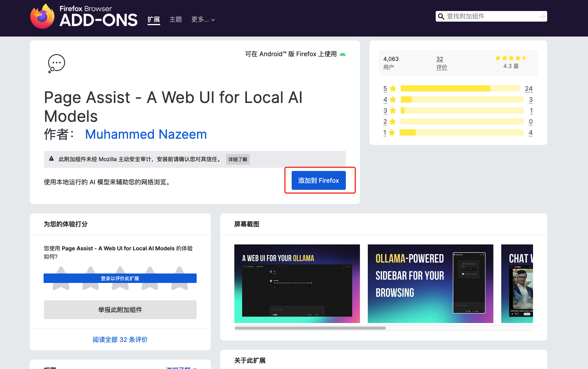
Task: Click the star icon in the 2-star row
Action: point(393,121)
